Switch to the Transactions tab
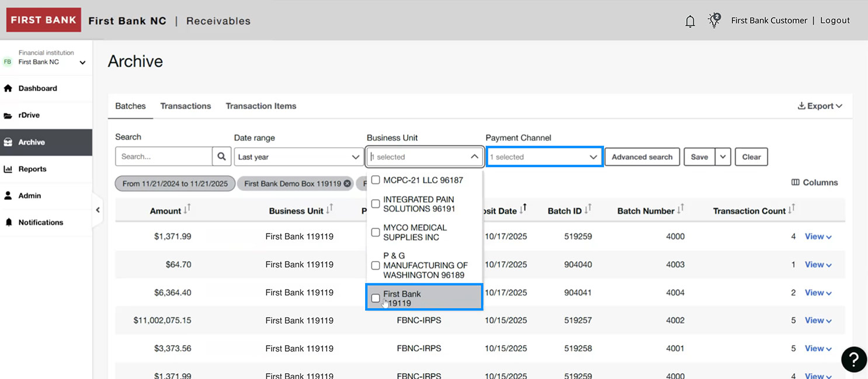Image resolution: width=868 pixels, height=379 pixels. pos(185,106)
